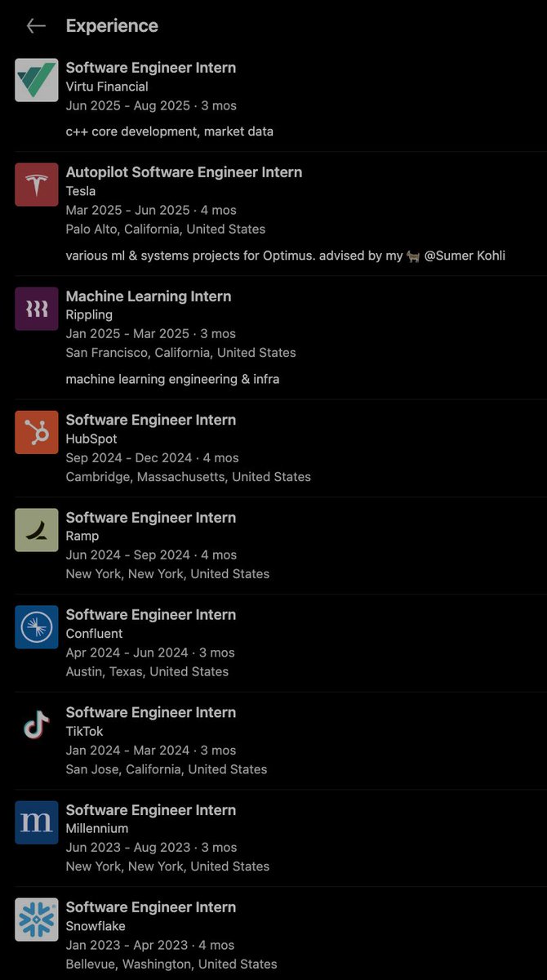
Task: Open the Snowflake company logo
Action: pos(37,920)
